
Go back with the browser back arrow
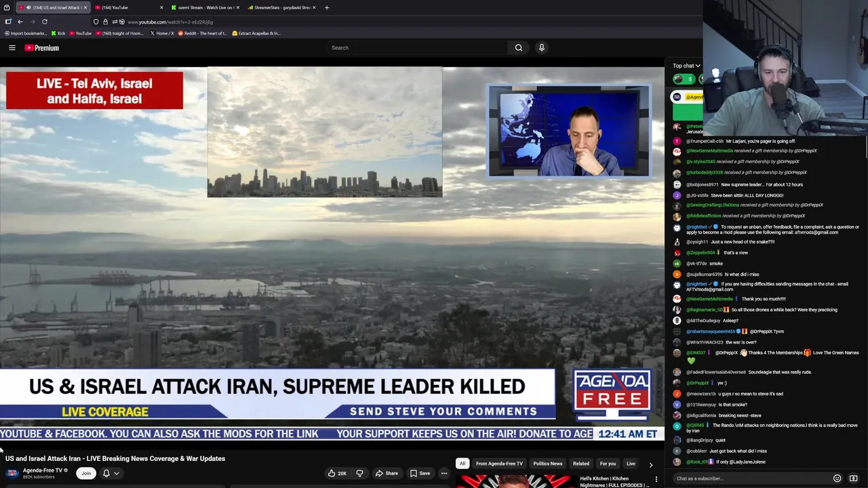pyautogui.click(x=20, y=22)
